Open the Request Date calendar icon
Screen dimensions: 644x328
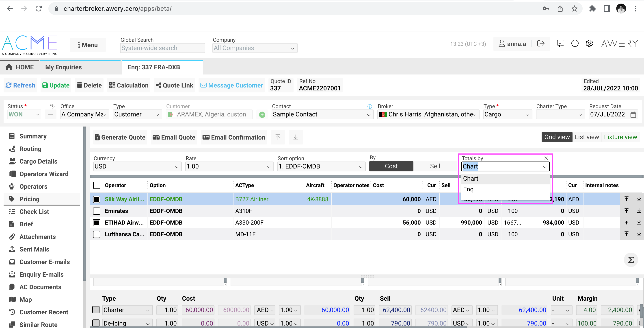pos(633,115)
